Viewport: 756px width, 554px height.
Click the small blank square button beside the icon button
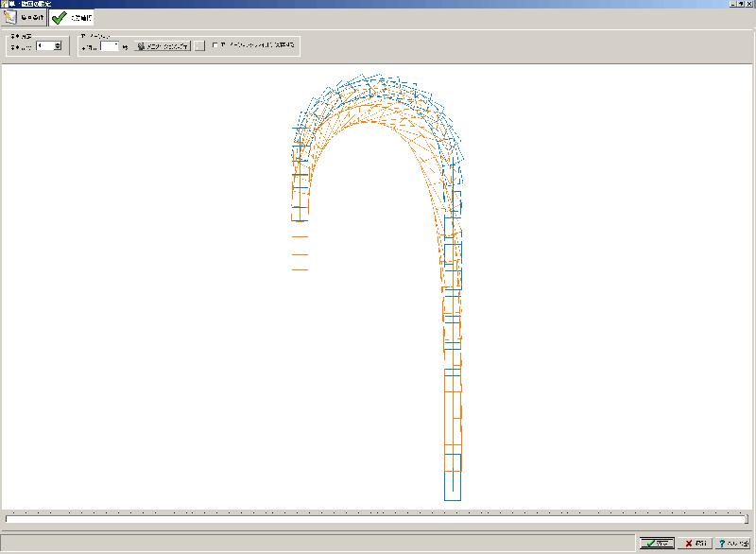199,46
